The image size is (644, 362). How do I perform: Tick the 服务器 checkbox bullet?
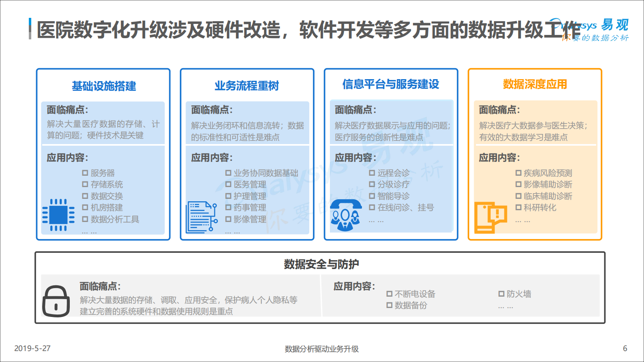[85, 173]
